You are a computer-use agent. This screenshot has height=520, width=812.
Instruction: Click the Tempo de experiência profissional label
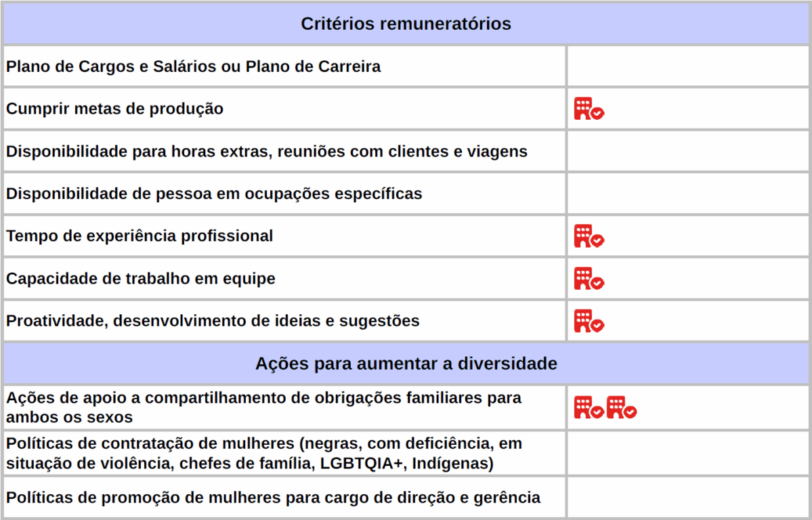pos(140,236)
